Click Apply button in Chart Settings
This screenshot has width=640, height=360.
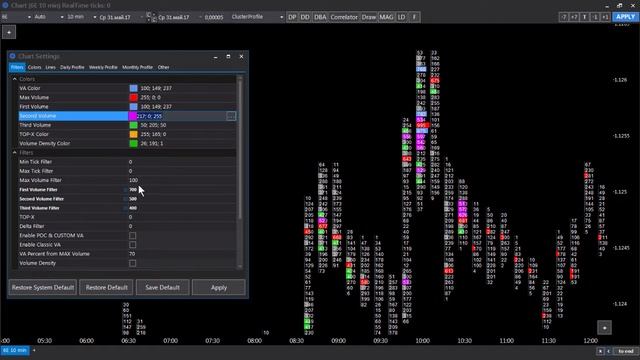(x=219, y=287)
